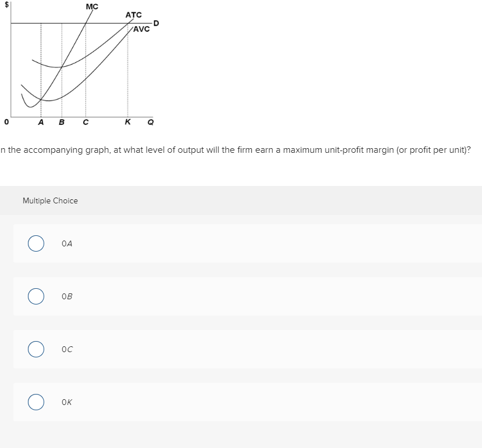Select the radio button for option 0A
The height and width of the screenshot is (448, 482).
tap(35, 243)
